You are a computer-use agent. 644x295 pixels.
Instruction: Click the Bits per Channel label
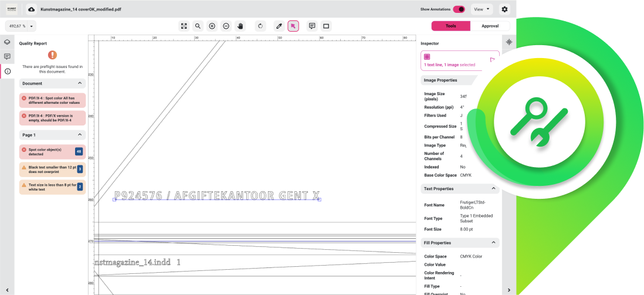(x=439, y=137)
